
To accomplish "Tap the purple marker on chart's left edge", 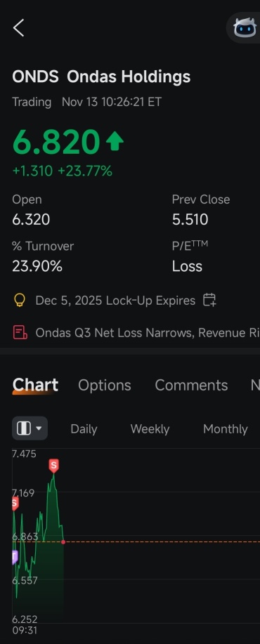I will [x=15, y=557].
